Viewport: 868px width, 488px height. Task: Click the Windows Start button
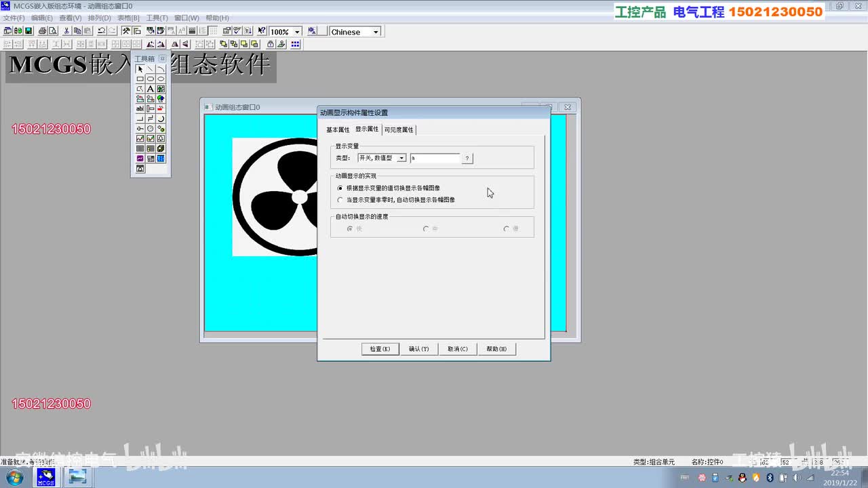(x=14, y=477)
